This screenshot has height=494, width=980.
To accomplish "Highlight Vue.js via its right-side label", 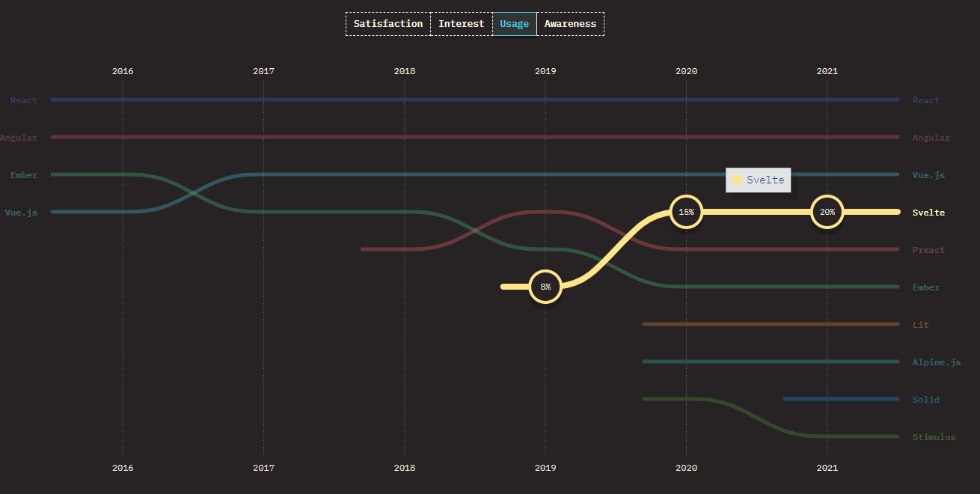I will tap(928, 175).
